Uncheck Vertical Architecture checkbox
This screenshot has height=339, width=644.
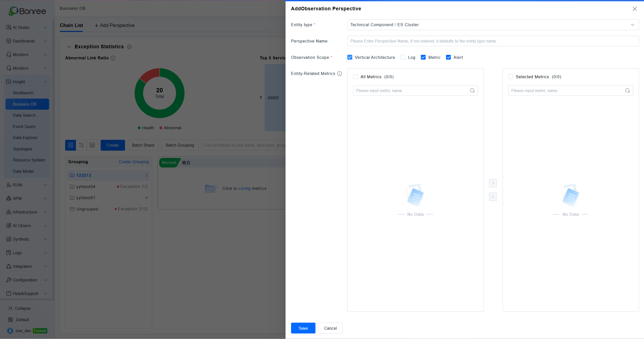point(350,57)
